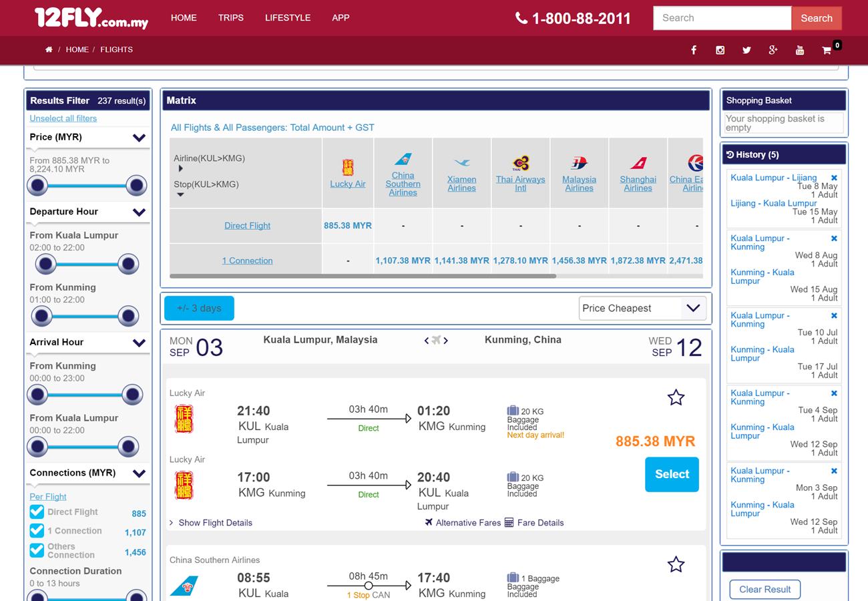The image size is (868, 601).
Task: Click the matrix horizontal scrollbar
Action: (x=363, y=276)
